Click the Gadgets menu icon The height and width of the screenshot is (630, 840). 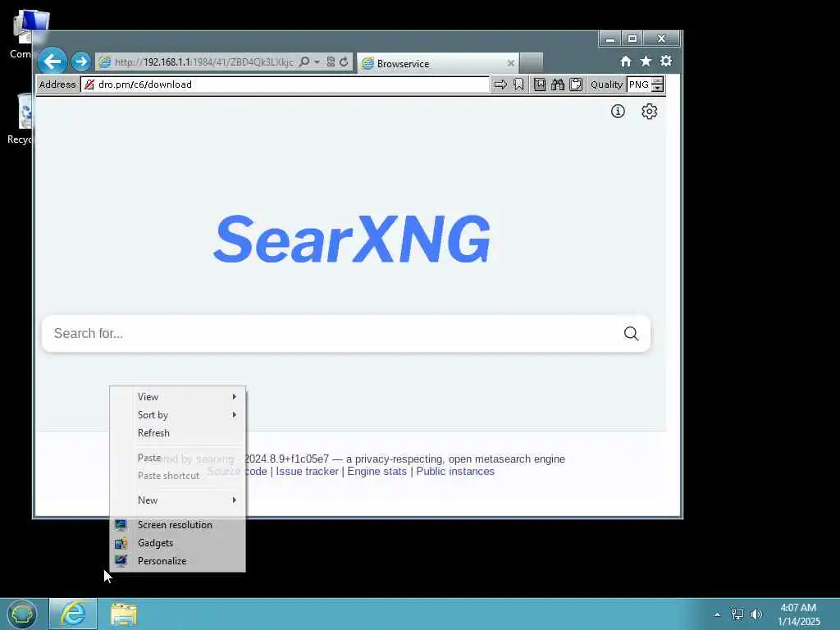[x=121, y=543]
